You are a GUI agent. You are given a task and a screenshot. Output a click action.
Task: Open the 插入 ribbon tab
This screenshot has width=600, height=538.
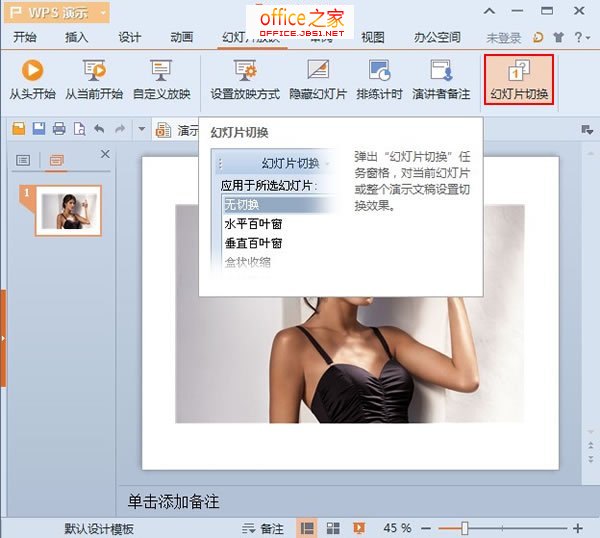(77, 37)
